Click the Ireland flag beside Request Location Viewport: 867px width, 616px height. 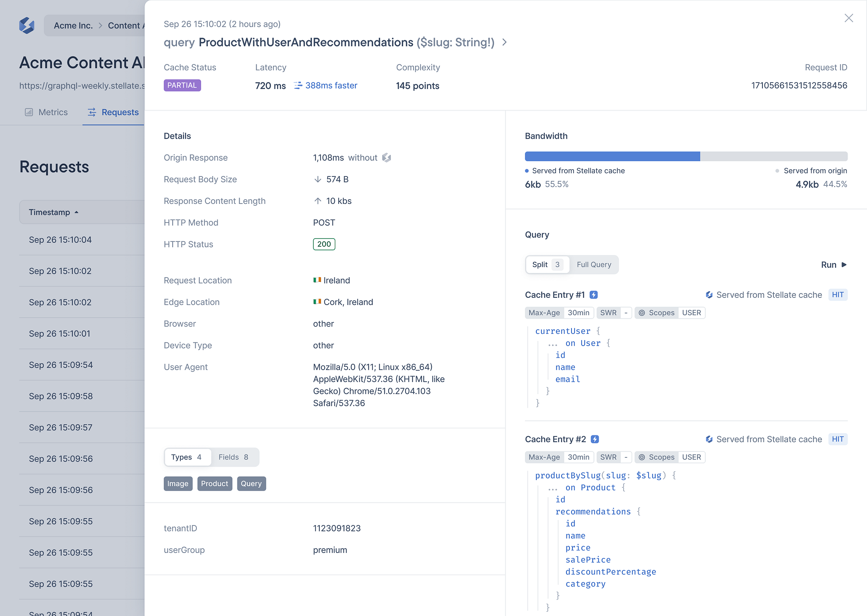[x=317, y=280]
